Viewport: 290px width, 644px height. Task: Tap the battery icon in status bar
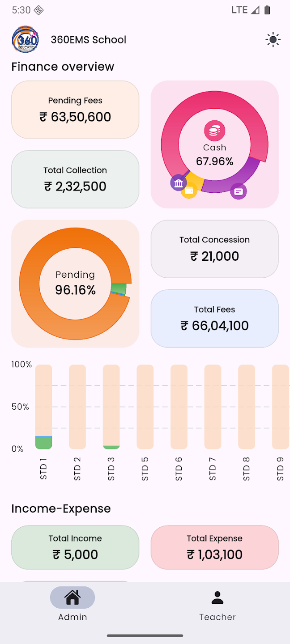coord(267,10)
